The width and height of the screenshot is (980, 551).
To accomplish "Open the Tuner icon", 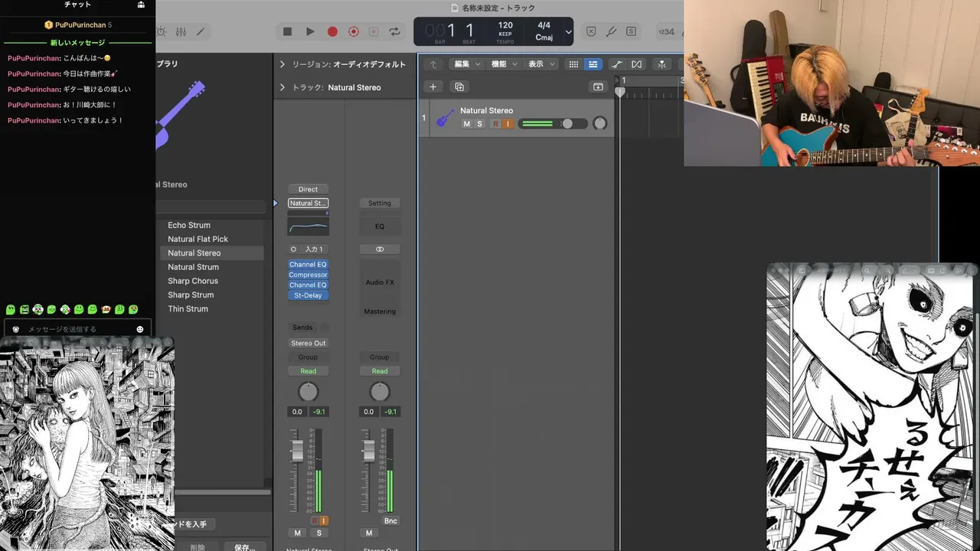I will [x=611, y=31].
